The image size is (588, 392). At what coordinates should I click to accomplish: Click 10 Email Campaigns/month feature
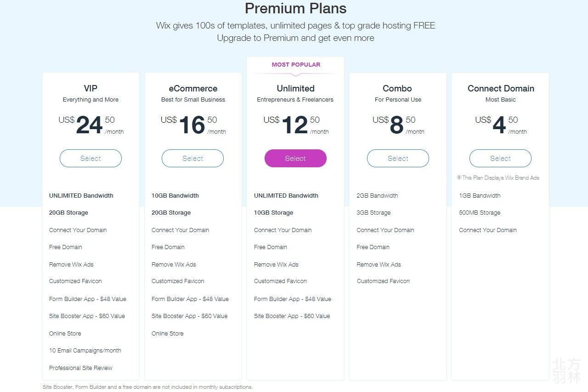[85, 350]
